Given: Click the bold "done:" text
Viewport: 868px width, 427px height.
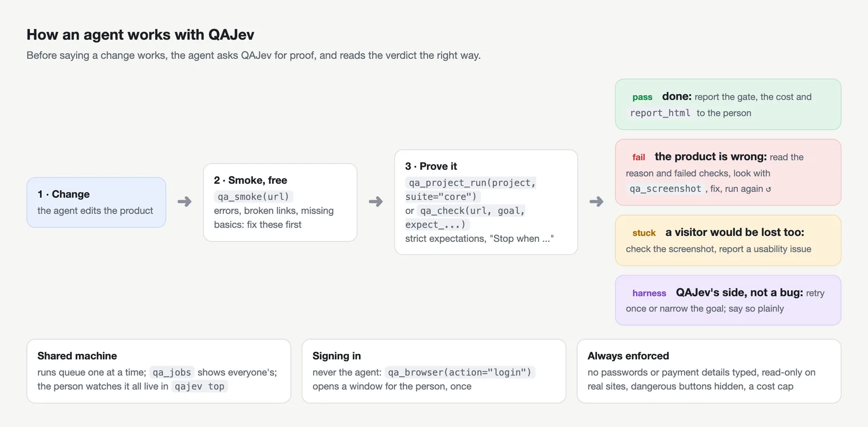Looking at the screenshot, I should click(677, 96).
